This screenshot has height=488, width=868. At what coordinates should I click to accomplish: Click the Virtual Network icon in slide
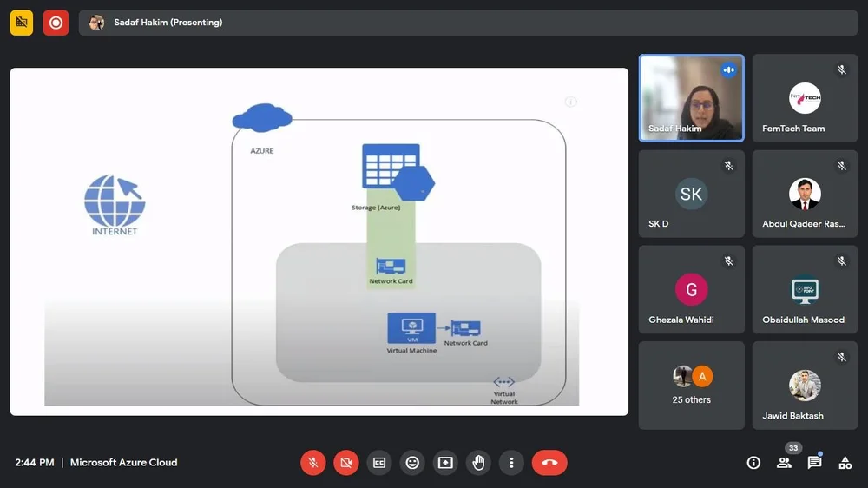coord(503,382)
